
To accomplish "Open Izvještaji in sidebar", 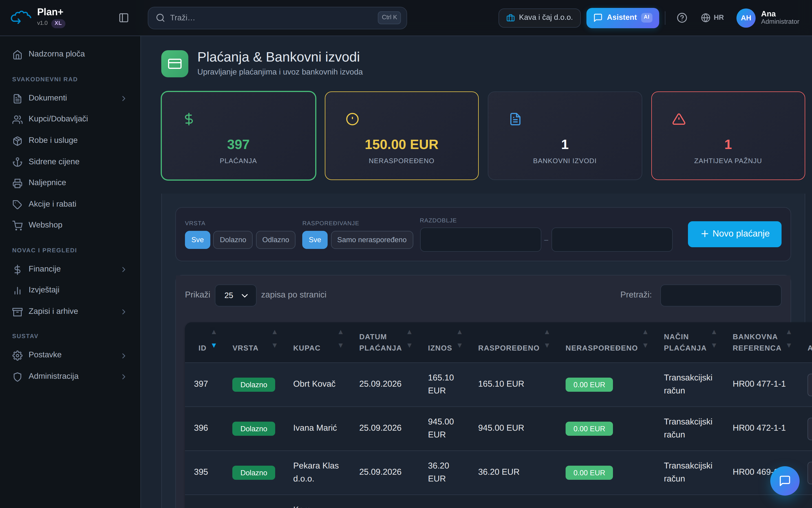I will tap(70, 290).
